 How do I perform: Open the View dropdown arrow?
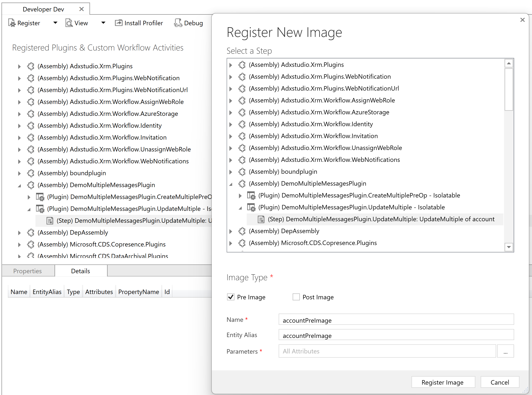(x=103, y=23)
